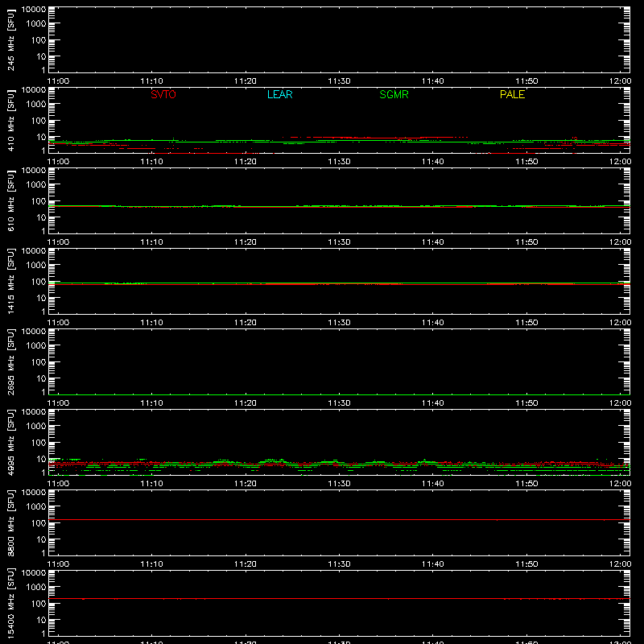Click the red trace in the 8800 MHz panel

pos(339,519)
